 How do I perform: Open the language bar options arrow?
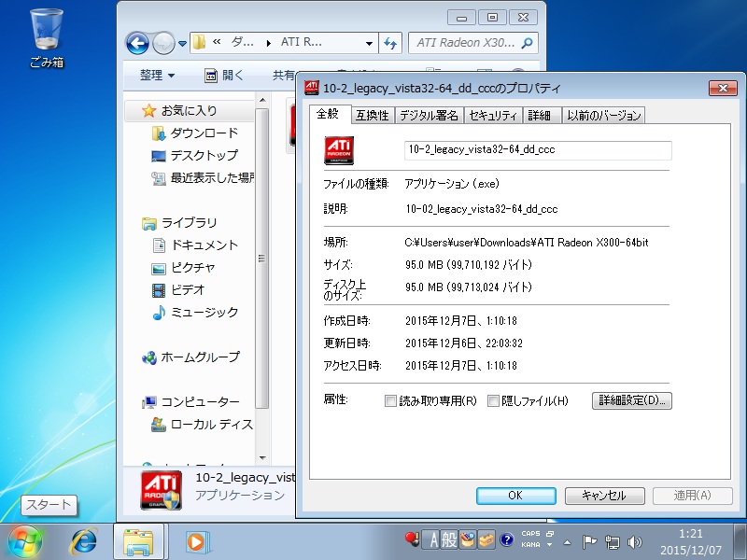(x=549, y=545)
